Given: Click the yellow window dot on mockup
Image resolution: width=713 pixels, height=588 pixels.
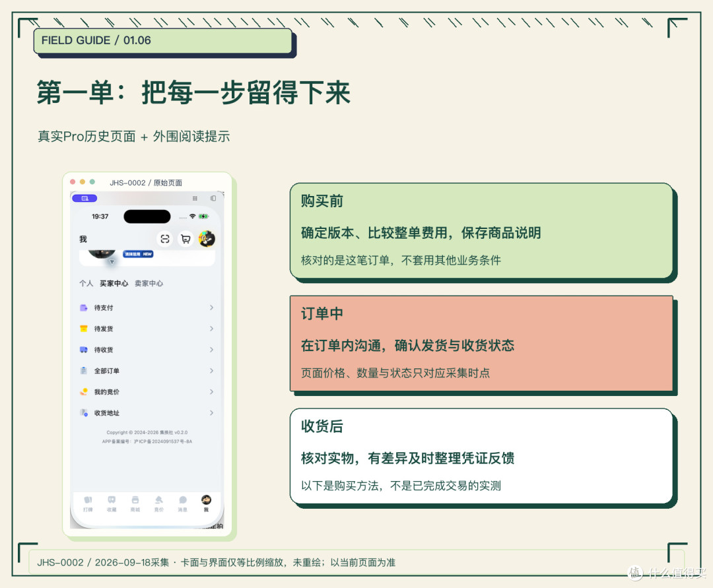Looking at the screenshot, I should coord(83,181).
